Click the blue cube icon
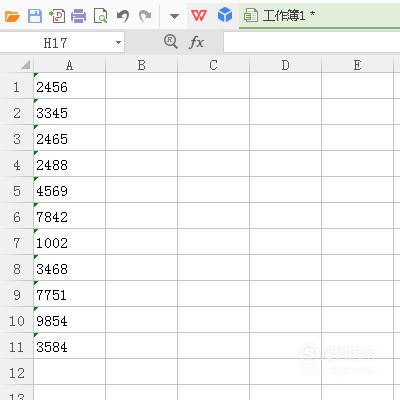This screenshot has height=400, width=400. click(225, 15)
